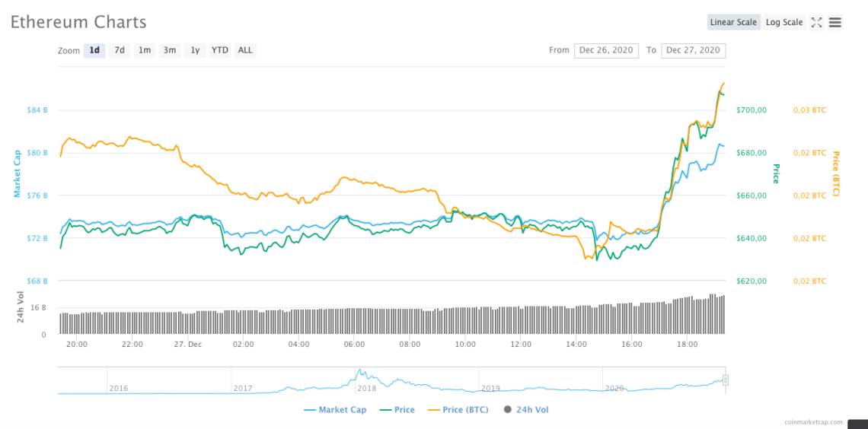Open the chart hamburger menu
This screenshot has width=868, height=429.
point(835,22)
